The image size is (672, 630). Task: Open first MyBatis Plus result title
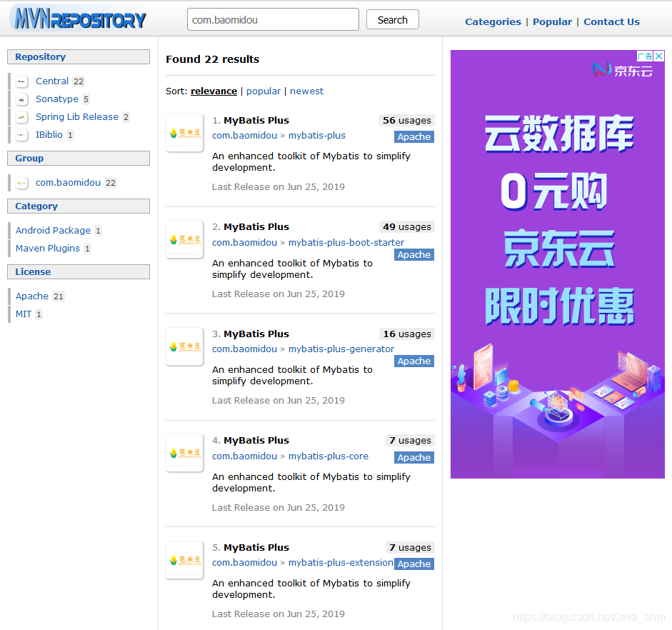click(256, 121)
